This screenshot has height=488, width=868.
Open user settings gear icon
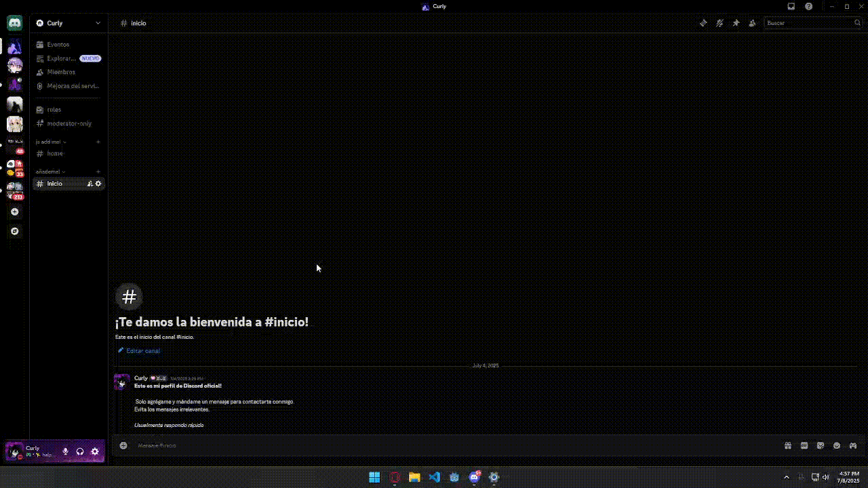[95, 451]
